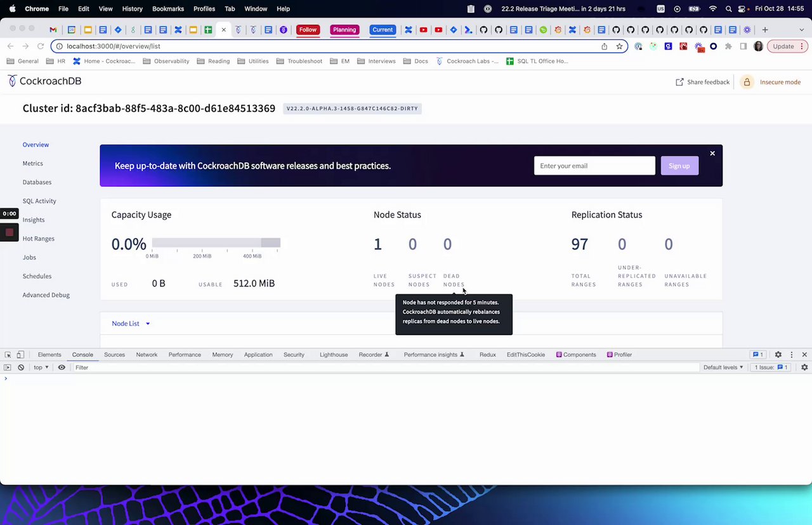Open the DevTools three-dot customize menu
The height and width of the screenshot is (525, 812).
tap(792, 355)
